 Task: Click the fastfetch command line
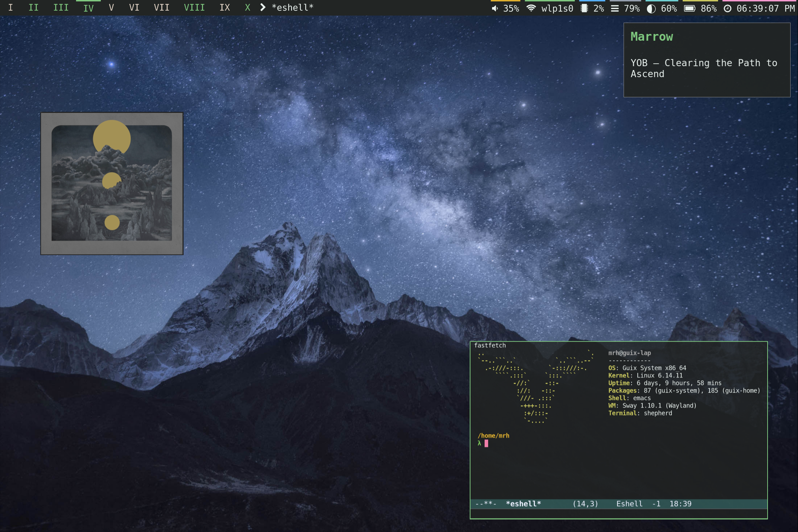(x=490, y=345)
